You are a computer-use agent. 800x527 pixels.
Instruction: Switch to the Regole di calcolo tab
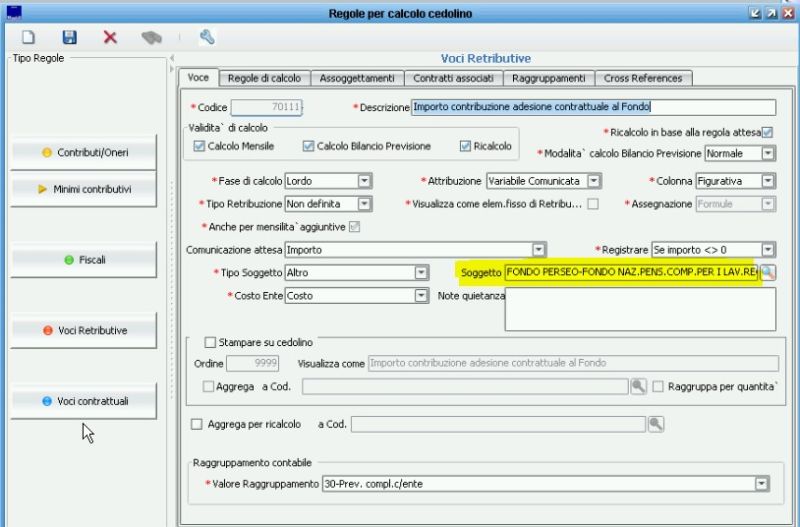[264, 78]
